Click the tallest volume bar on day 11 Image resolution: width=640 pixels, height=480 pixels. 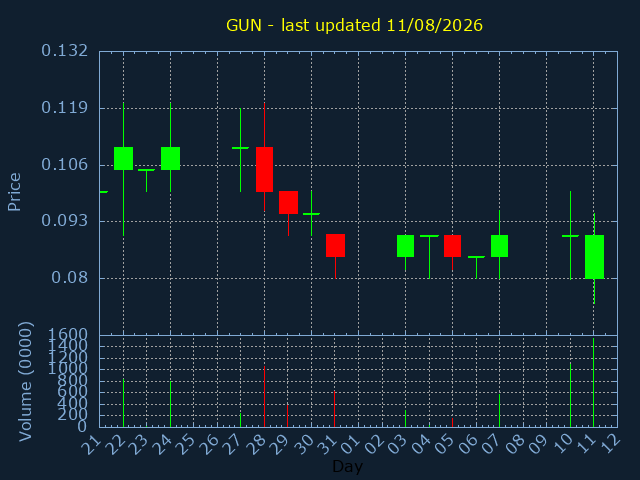[x=593, y=382]
